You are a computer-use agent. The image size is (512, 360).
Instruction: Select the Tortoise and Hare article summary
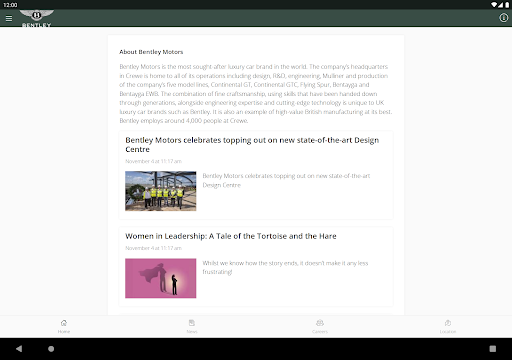pos(285,267)
